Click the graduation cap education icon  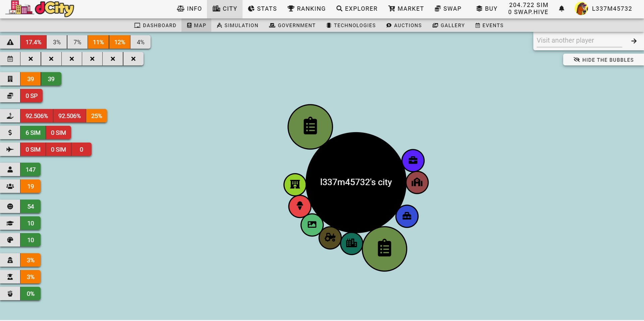coord(10,223)
